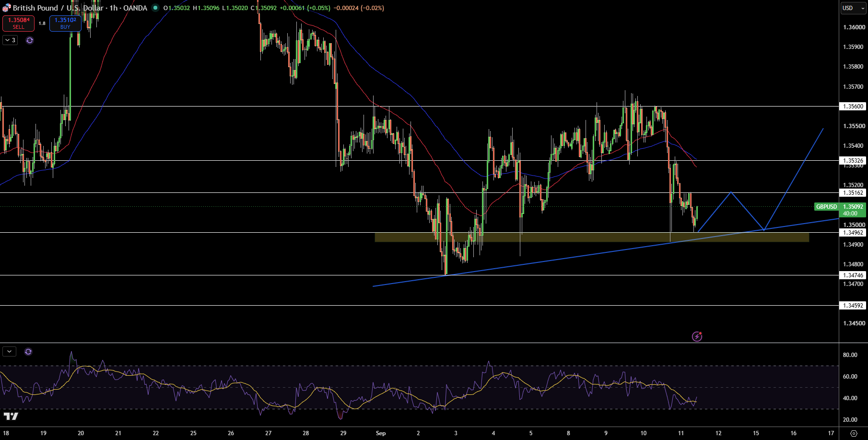Open the USD currency dropdown
Viewport: 868px width, 440px height.
854,8
